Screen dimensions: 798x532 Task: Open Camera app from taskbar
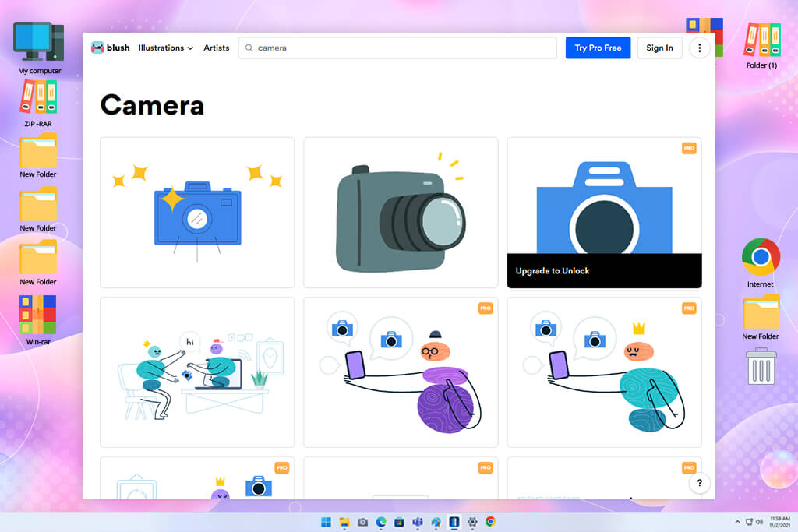click(362, 522)
